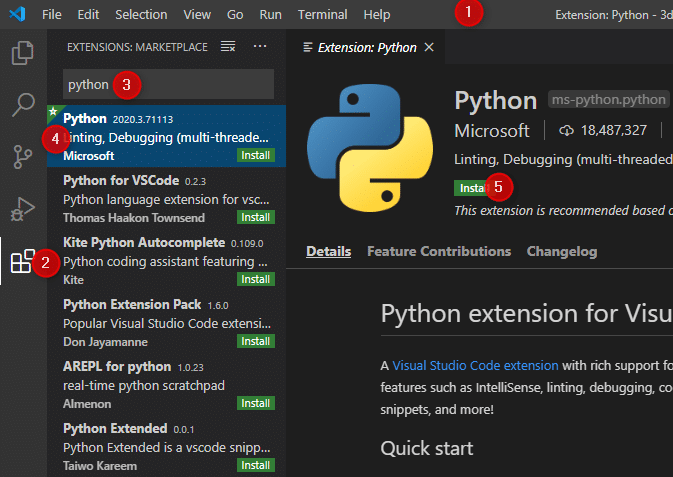Click the Python extension title heading
The width and height of the screenshot is (673, 477).
point(496,100)
